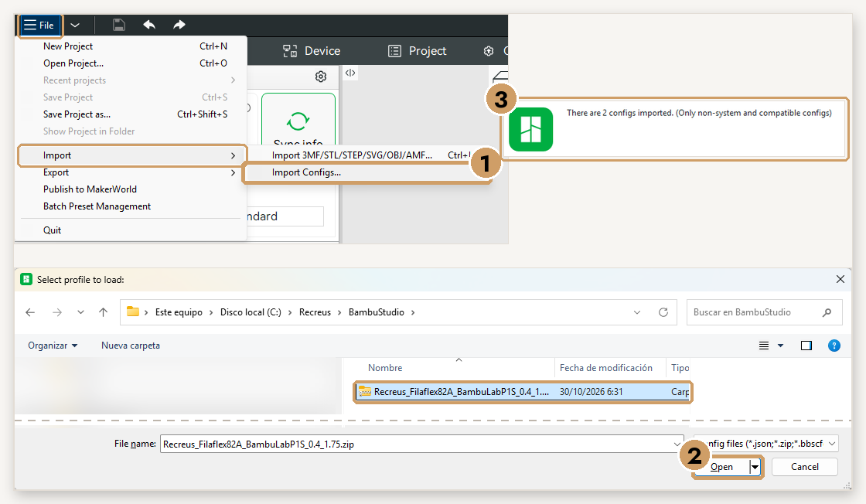Click the yellow folder icon in address bar

132,312
